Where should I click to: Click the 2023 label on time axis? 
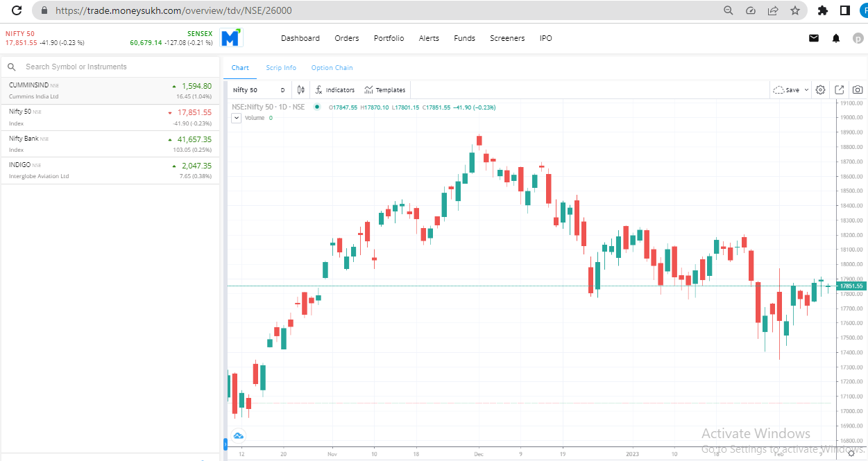631,454
